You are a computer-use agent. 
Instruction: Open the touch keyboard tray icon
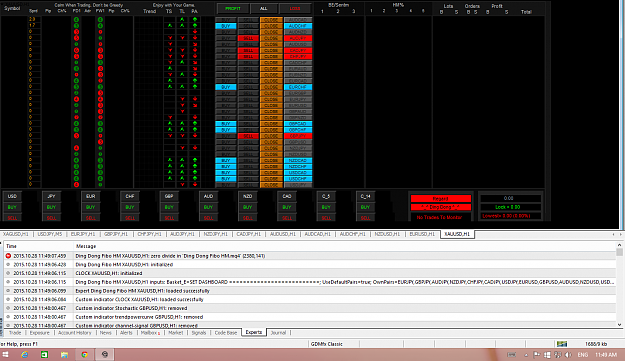point(511,355)
